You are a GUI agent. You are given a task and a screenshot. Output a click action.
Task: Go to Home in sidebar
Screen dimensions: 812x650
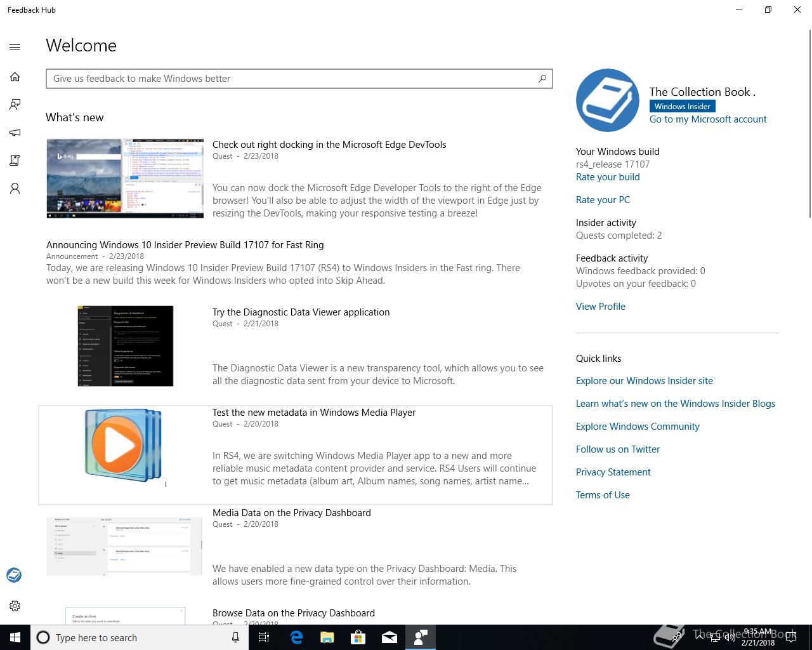click(x=15, y=77)
